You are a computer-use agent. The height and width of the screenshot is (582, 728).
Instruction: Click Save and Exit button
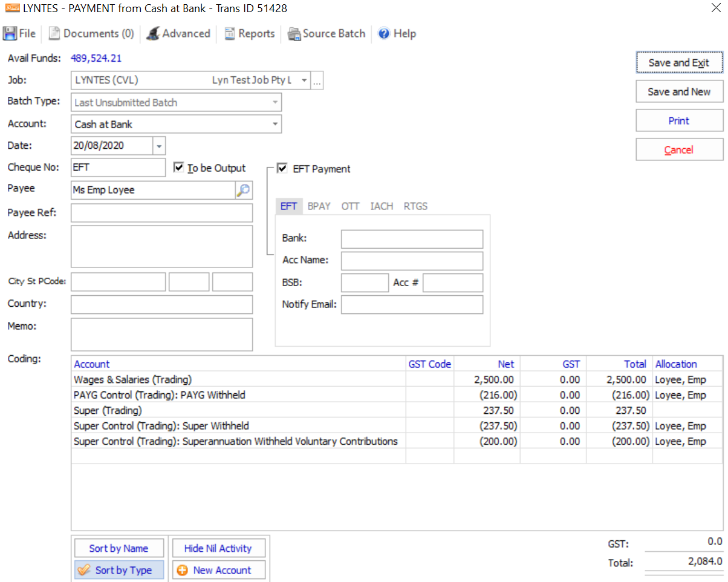pos(679,63)
